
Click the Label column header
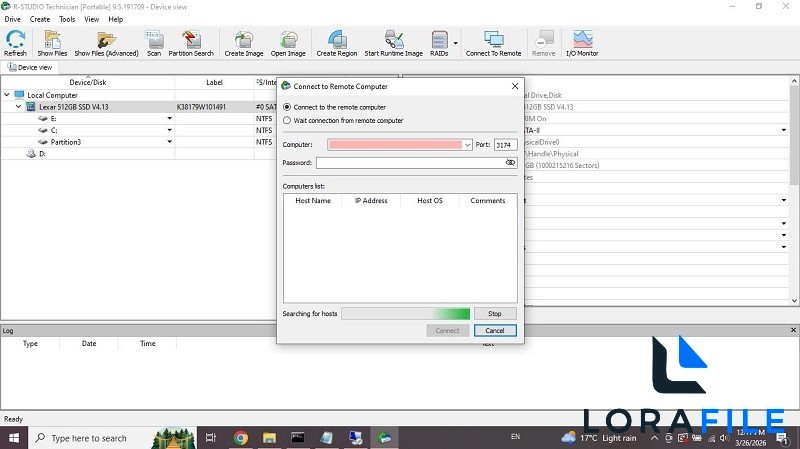pos(214,82)
